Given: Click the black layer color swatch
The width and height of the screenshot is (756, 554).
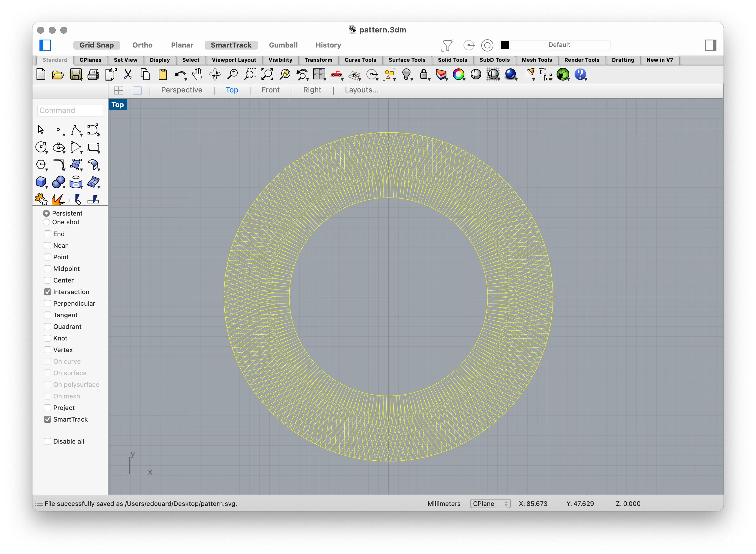Looking at the screenshot, I should point(505,45).
